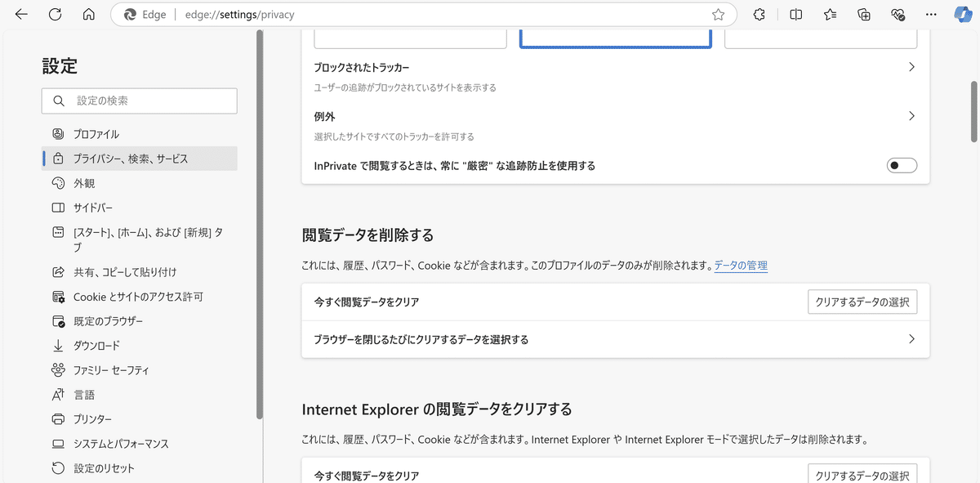Click the main page vertical scrollbar thumb

coord(973,112)
